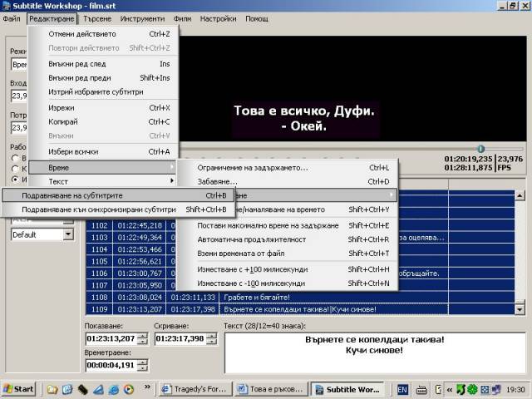Image resolution: width=532 pixels, height=399 pixels.
Task: Click the Копирай menu item
Action: coord(103,121)
